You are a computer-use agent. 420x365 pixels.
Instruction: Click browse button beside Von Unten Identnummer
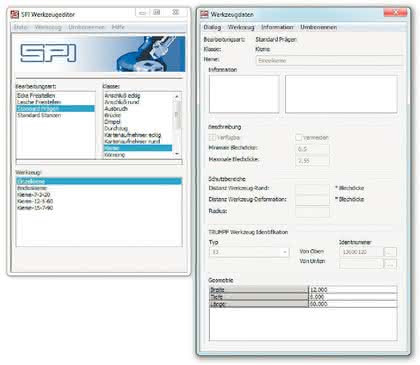(390, 264)
